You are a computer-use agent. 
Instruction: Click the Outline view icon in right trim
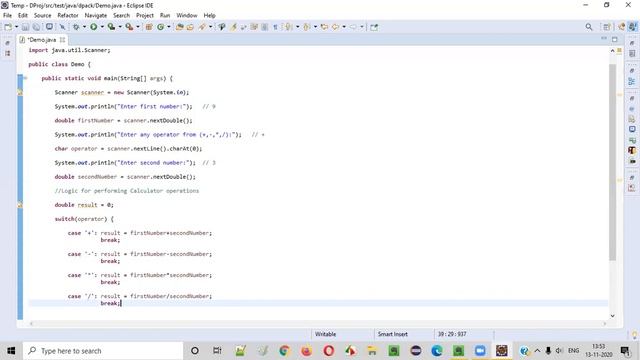(632, 81)
